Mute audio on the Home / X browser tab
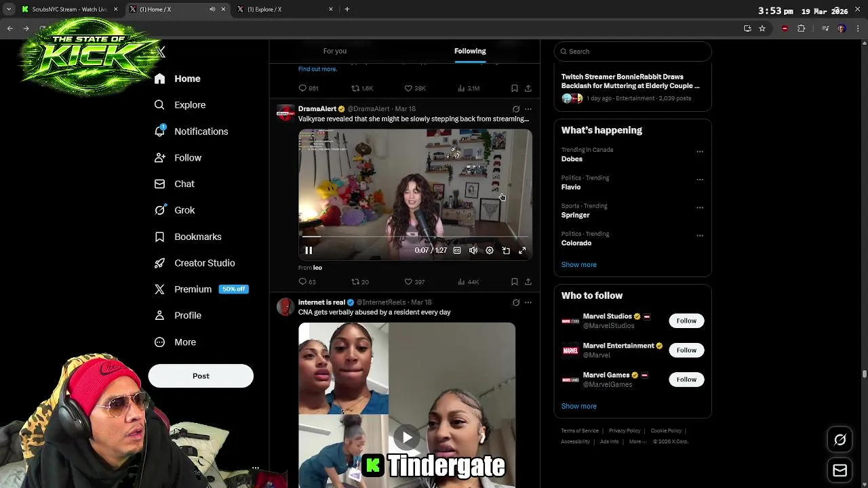The height and width of the screenshot is (488, 868). click(212, 9)
